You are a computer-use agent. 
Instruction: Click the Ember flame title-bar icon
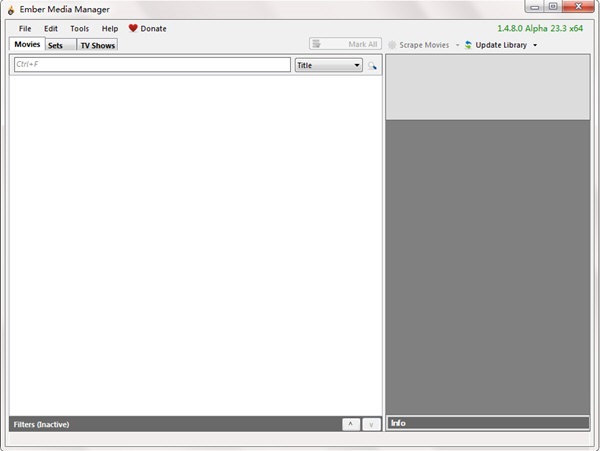pos(11,10)
